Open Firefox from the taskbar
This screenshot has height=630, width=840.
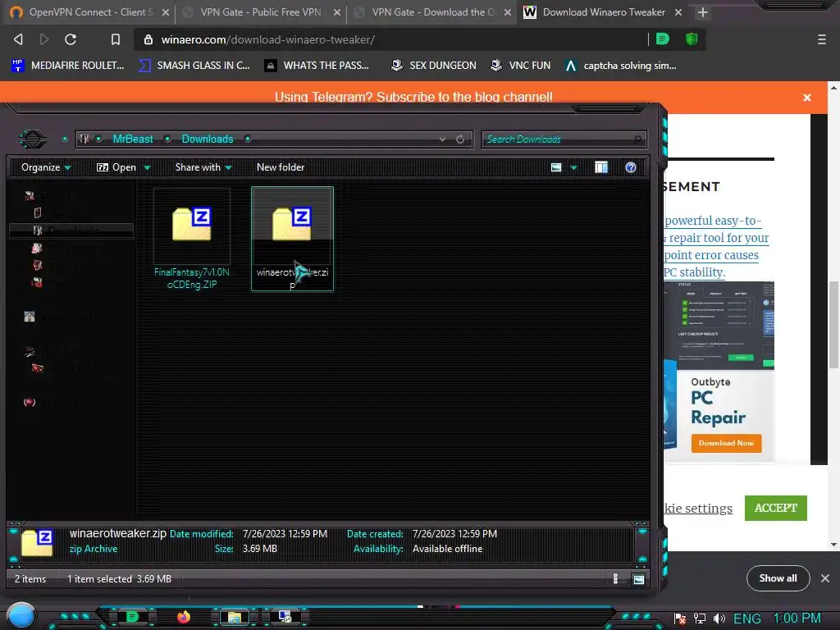(183, 617)
